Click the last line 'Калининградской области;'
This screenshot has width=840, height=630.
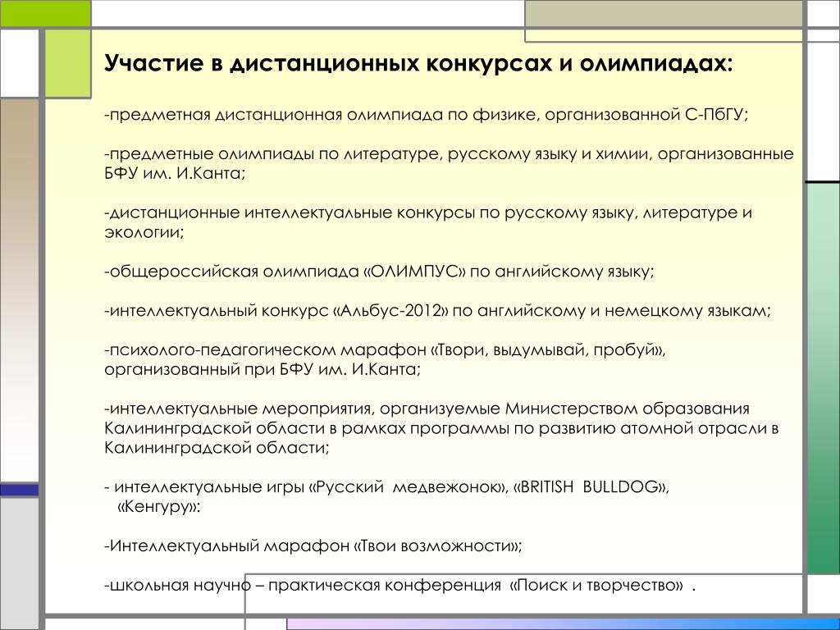[217, 448]
